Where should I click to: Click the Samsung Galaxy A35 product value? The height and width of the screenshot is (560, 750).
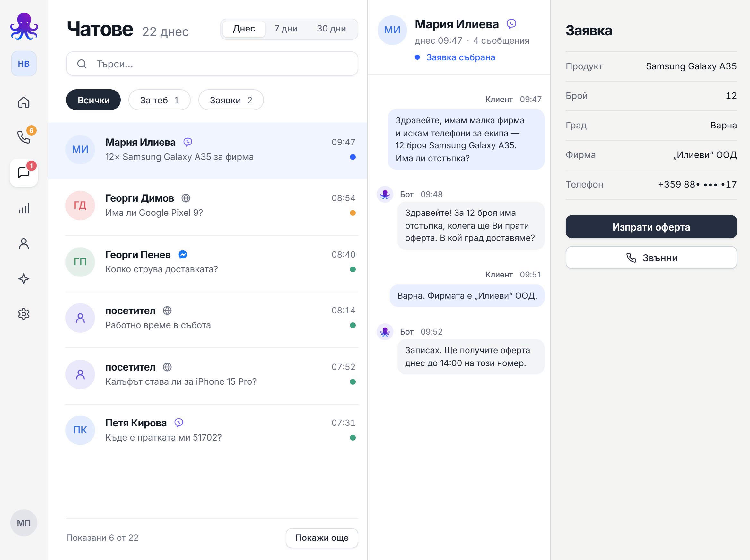tap(691, 66)
